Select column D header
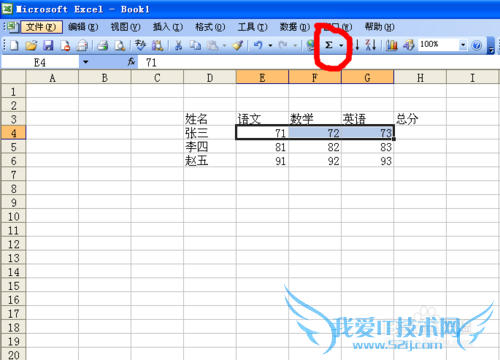Image resolution: width=500 pixels, height=360 pixels. click(210, 78)
